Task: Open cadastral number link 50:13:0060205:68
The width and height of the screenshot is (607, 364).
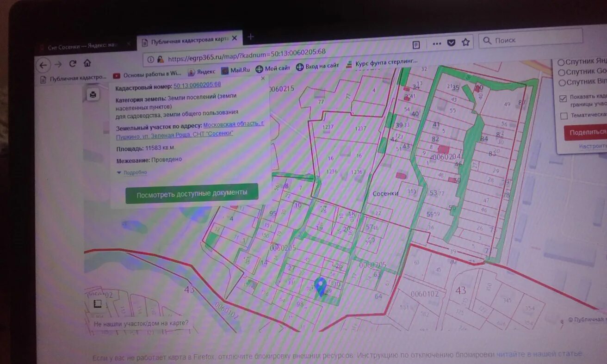Action: (x=197, y=85)
